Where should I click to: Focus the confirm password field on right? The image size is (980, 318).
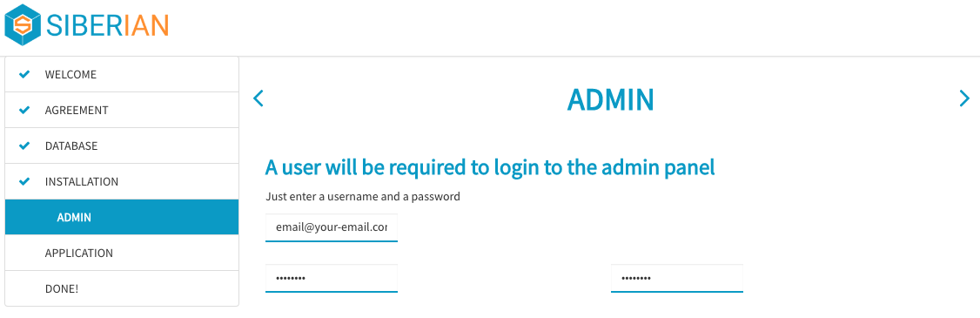pyautogui.click(x=677, y=278)
